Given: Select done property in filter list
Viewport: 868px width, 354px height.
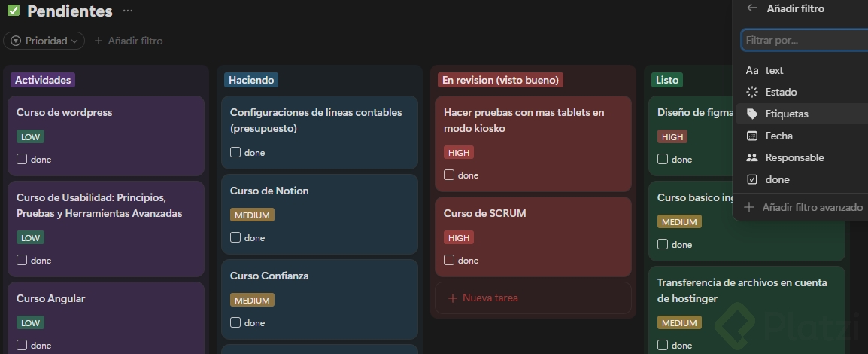Looking at the screenshot, I should [x=778, y=179].
